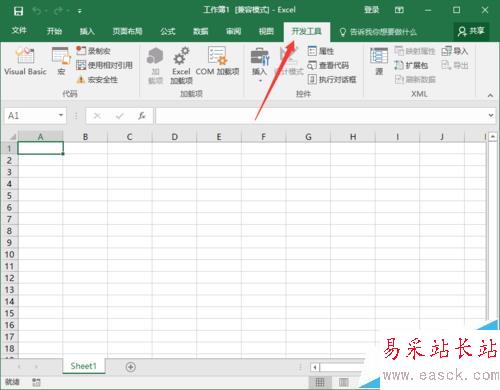Undo the last action
500x390 pixels.
tap(37, 11)
